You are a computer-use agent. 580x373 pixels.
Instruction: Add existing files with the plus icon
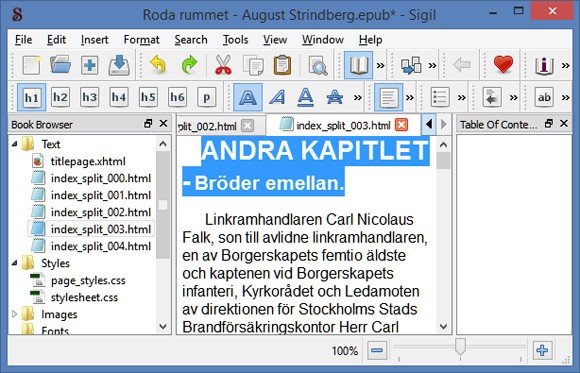click(x=90, y=65)
